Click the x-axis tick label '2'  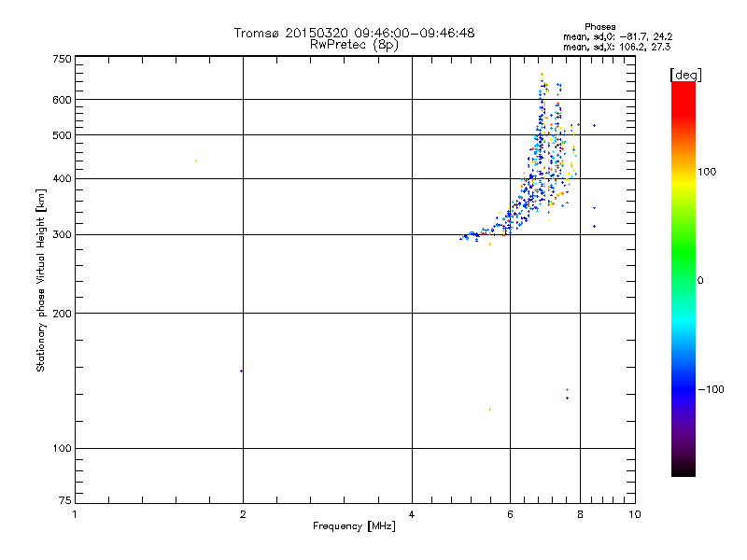click(x=243, y=514)
